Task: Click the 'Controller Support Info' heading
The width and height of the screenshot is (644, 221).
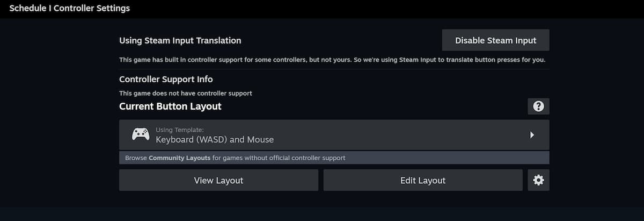Action: (166, 79)
